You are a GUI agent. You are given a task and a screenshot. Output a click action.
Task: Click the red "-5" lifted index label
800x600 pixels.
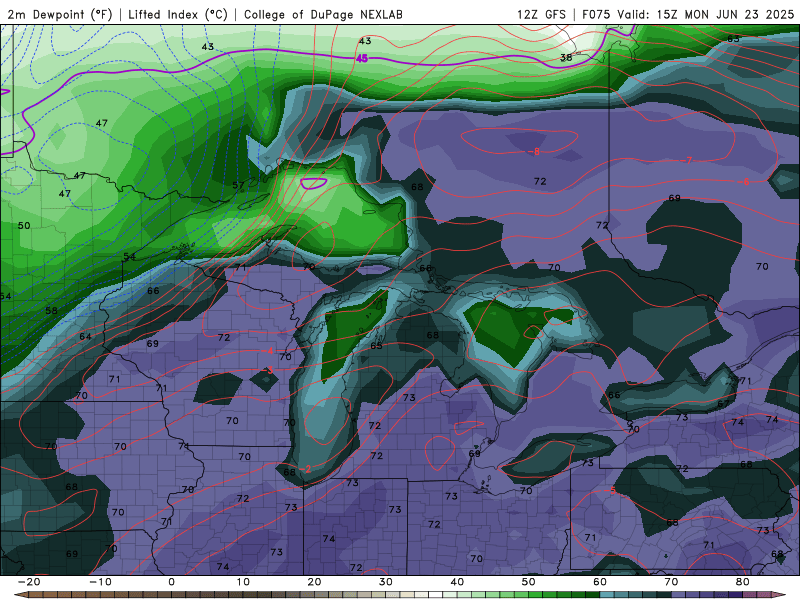[611, 490]
